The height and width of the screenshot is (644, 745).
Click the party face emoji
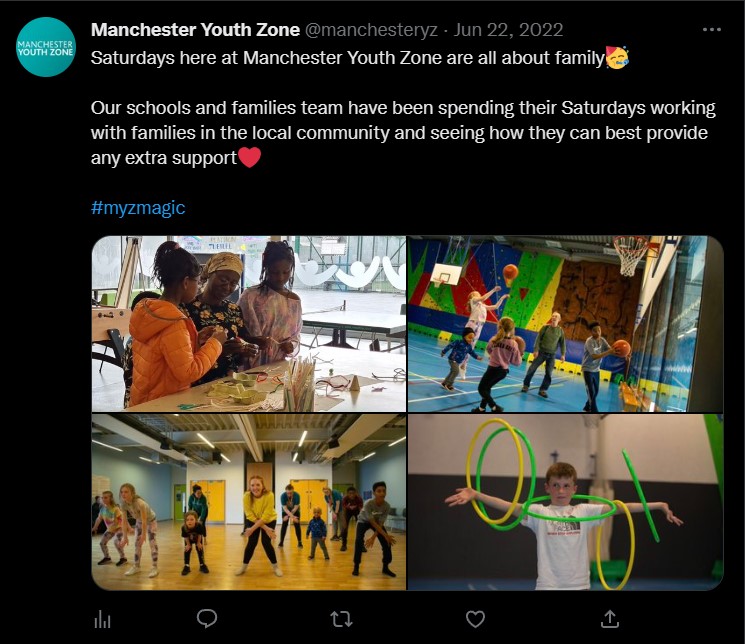point(617,58)
